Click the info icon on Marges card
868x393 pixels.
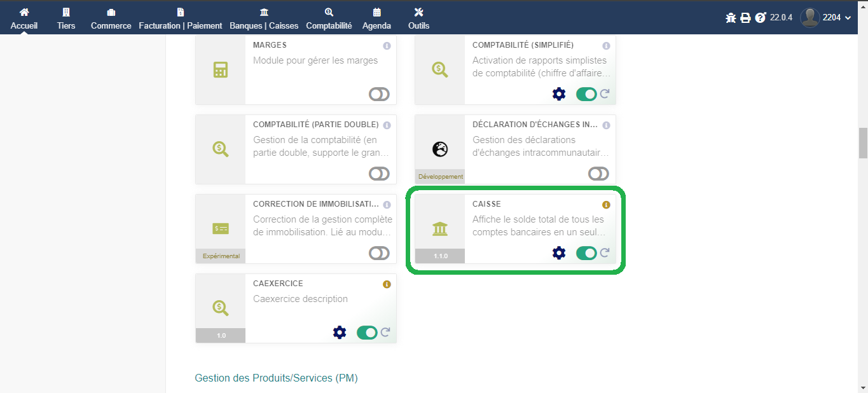point(387,46)
